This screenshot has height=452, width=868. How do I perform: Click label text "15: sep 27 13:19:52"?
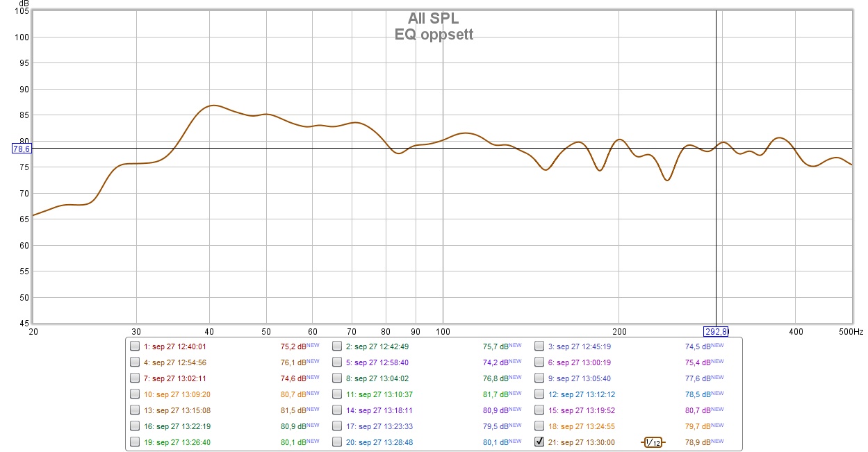[x=582, y=410]
